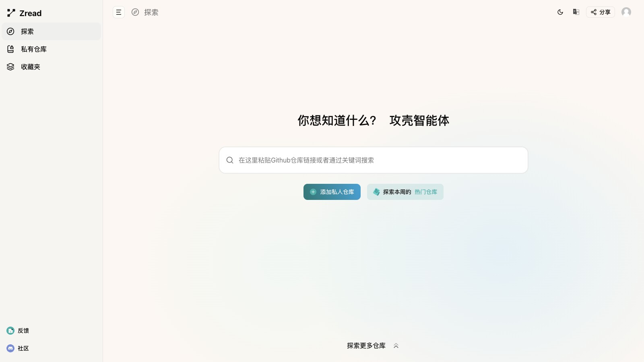This screenshot has width=644, height=362.
Task: Toggle dark mode with the moon icon
Action: tap(560, 12)
